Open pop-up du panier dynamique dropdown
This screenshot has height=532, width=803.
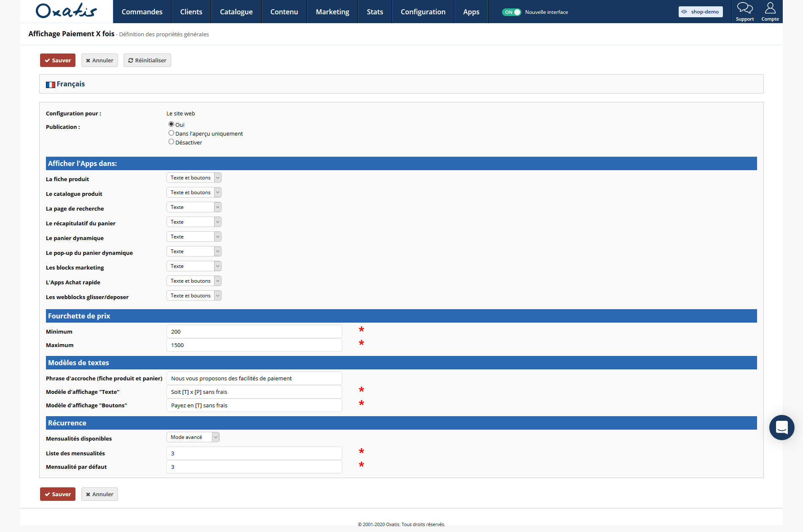click(194, 251)
